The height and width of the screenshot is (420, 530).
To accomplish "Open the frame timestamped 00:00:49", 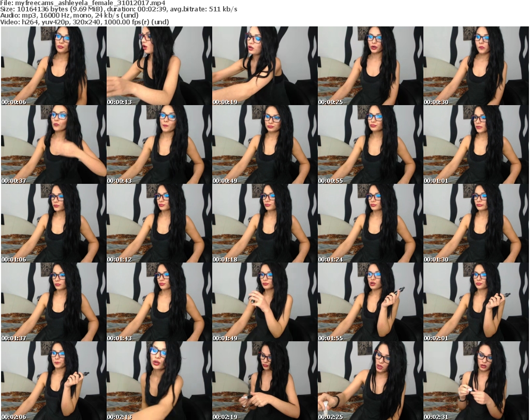I will (x=265, y=144).
